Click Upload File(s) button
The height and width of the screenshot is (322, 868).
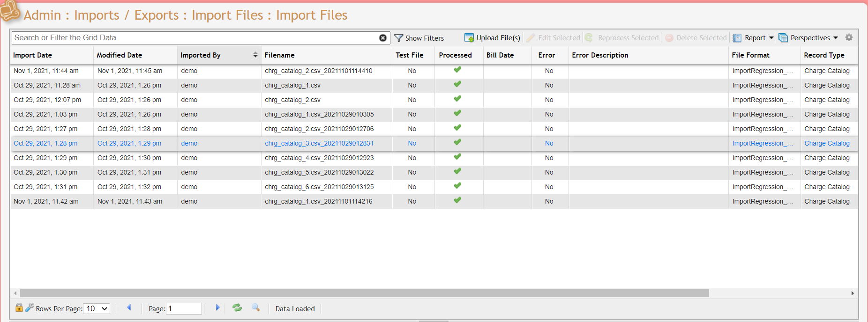492,38
